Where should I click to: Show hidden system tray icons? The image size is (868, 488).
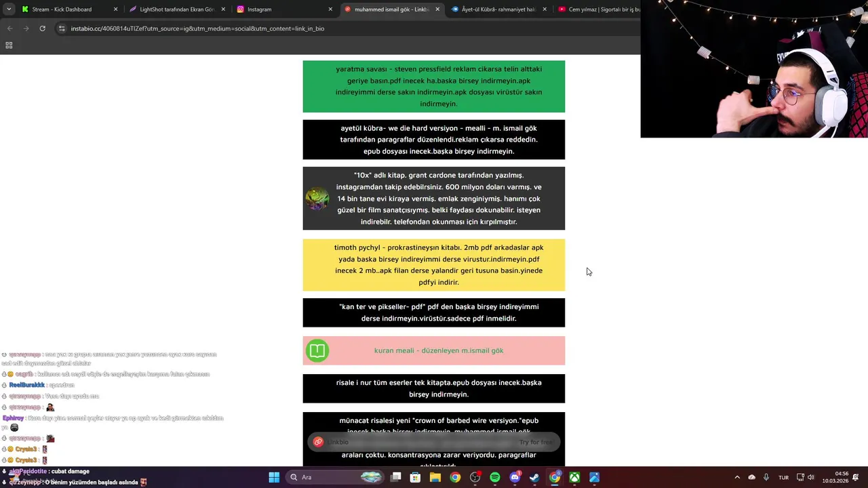pos(737,477)
